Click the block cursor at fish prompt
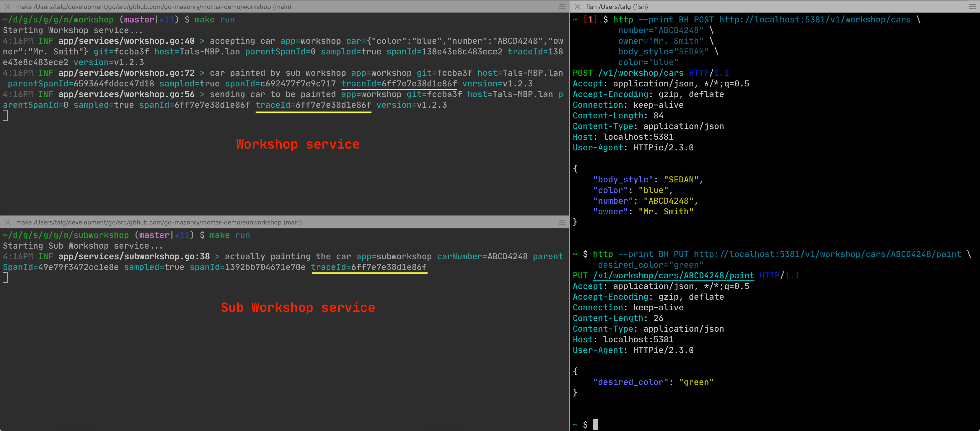 595,424
